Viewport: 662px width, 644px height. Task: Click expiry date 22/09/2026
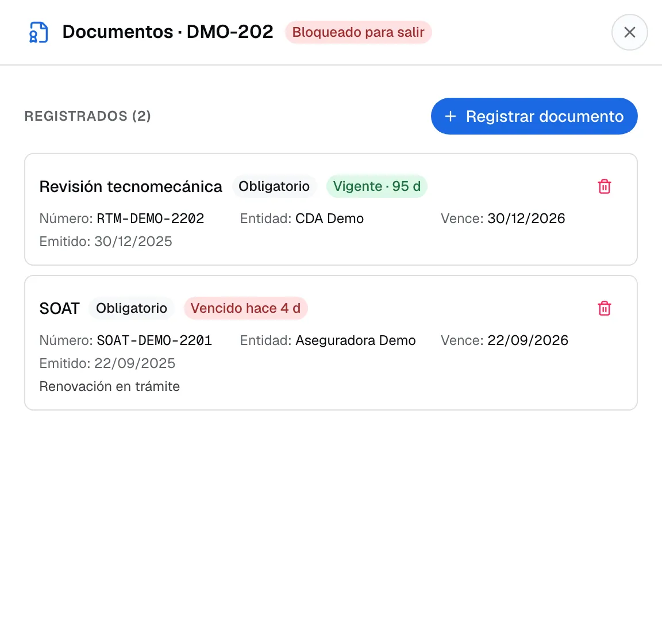[x=528, y=340]
